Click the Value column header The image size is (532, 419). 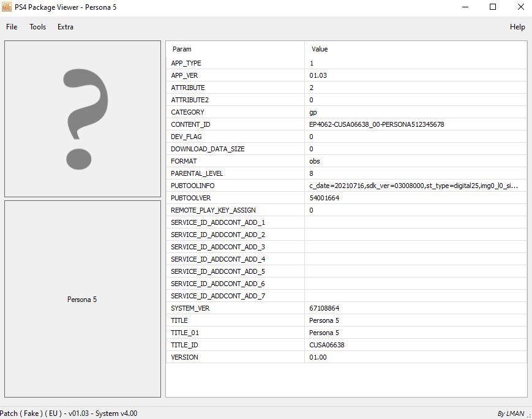320,49
